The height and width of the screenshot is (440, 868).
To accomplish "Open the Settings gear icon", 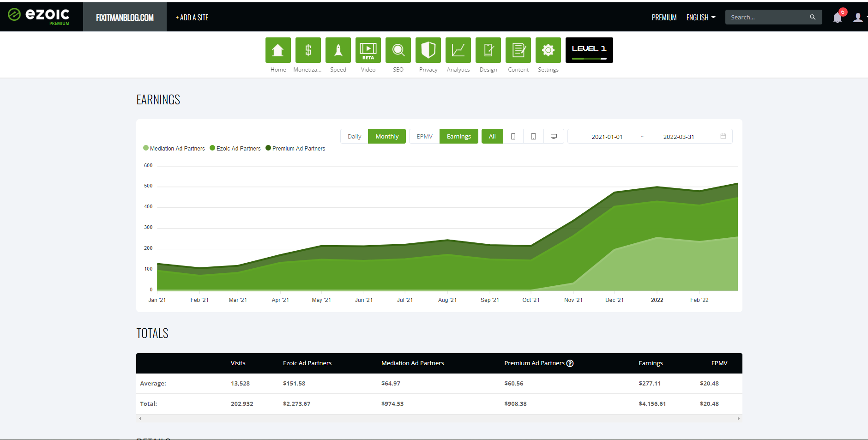I will point(548,50).
